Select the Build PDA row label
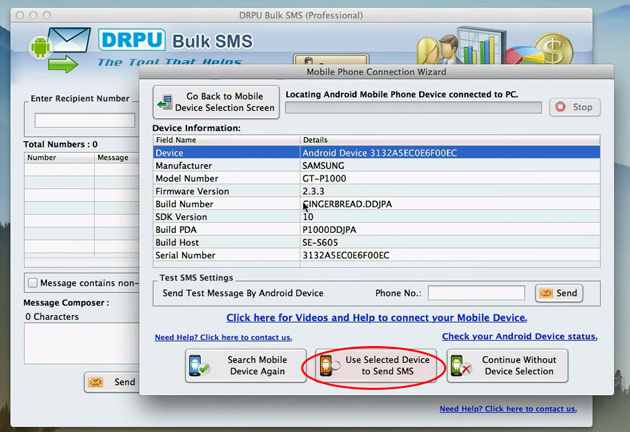Viewport: 630px width, 432px height. click(x=176, y=230)
